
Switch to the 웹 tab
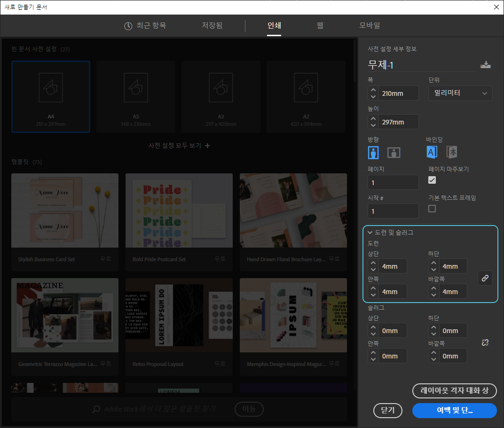coord(320,25)
